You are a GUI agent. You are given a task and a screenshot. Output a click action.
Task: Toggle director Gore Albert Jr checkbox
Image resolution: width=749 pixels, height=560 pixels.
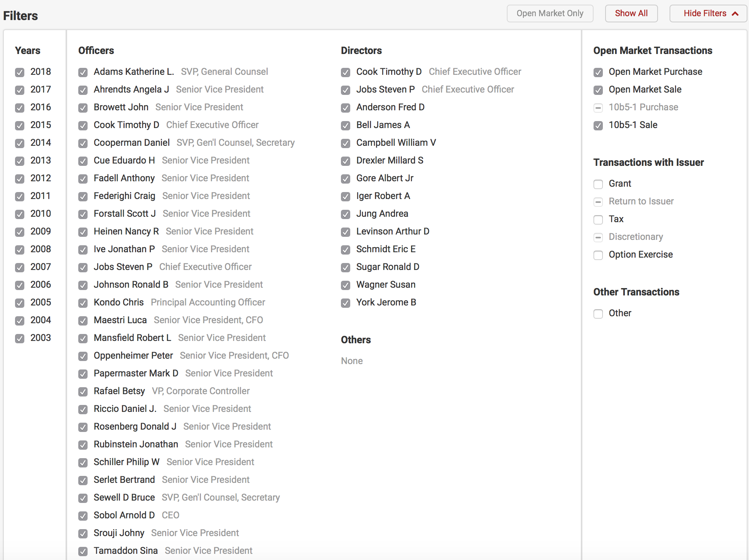coord(346,179)
